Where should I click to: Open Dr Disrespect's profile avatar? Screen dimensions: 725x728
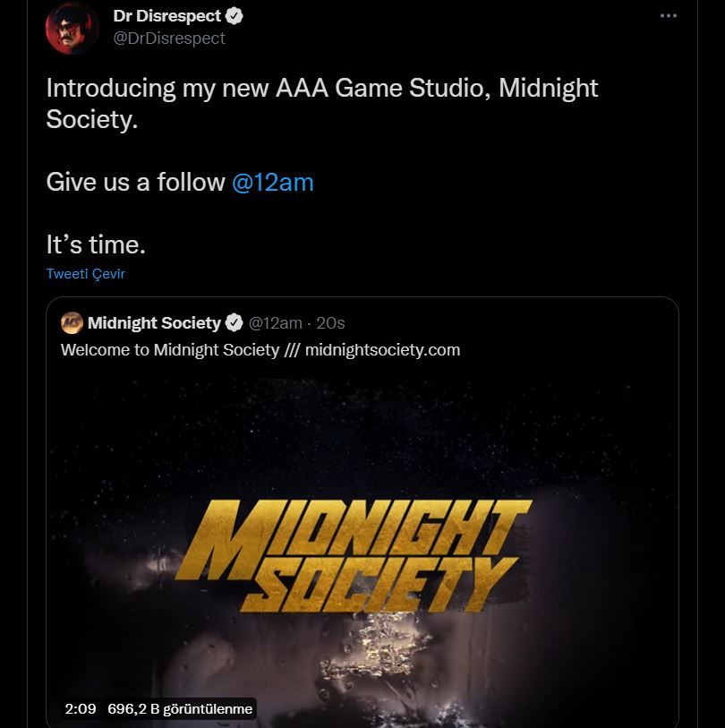[x=72, y=29]
